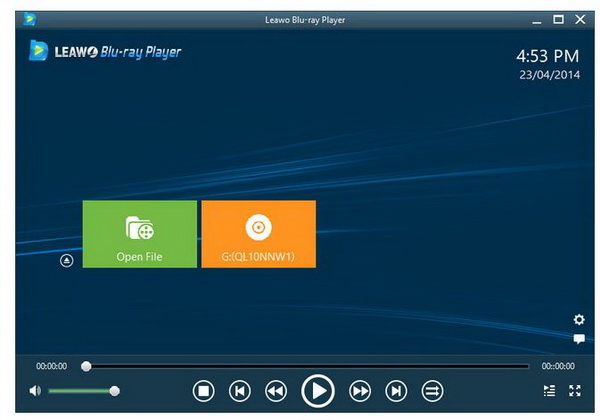Click the eject disc icon
Viewport: 600px width, 420px height.
point(67,261)
